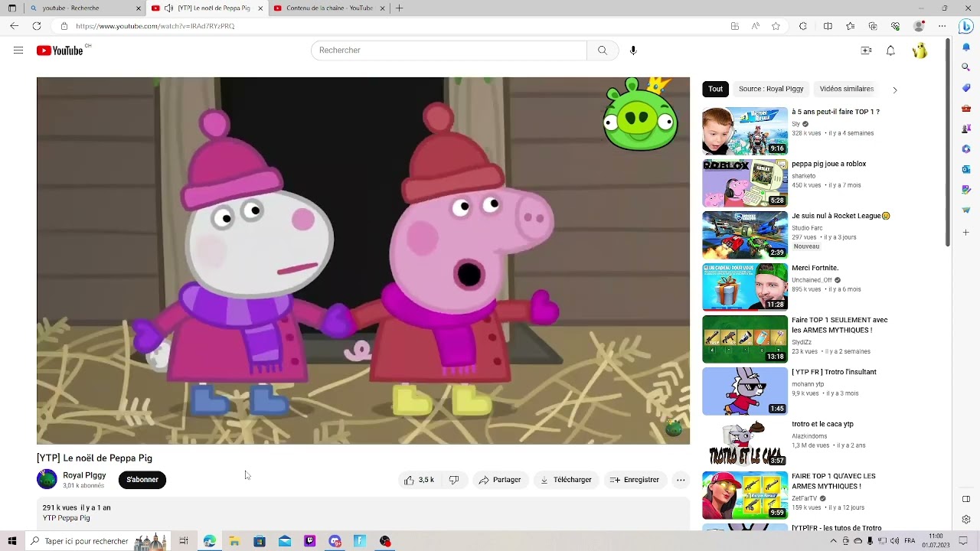Open the YouTube account avatar menu
This screenshot has width=980, height=551.
coord(920,51)
